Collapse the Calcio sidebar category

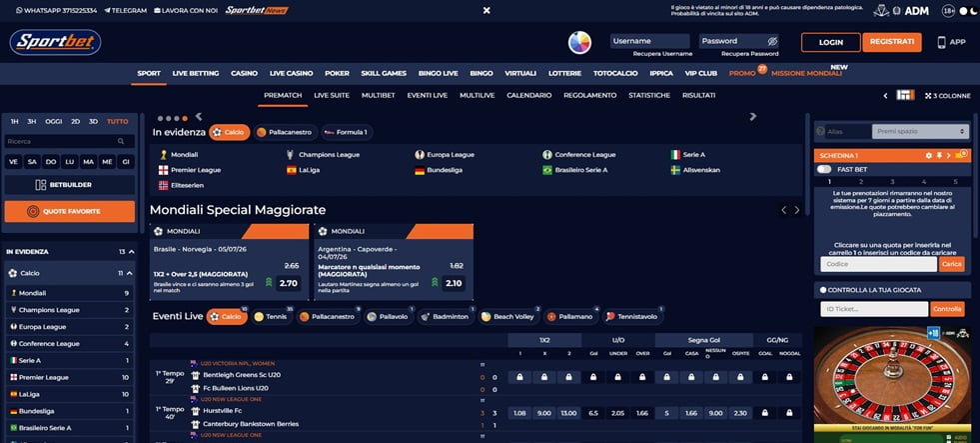coord(130,273)
